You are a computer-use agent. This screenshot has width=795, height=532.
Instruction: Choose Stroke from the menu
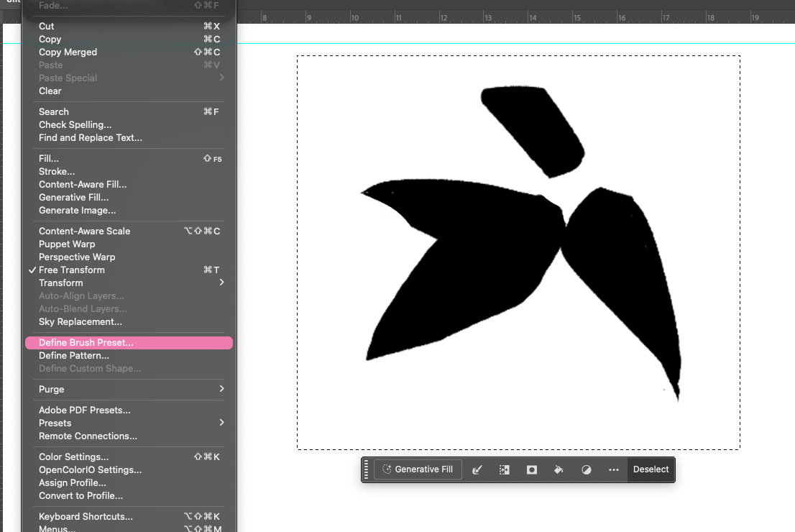[129, 171]
